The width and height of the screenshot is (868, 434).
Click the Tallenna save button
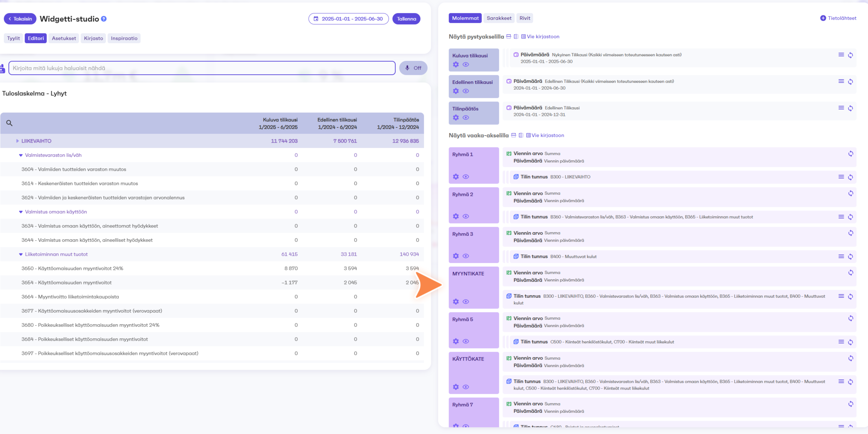pyautogui.click(x=406, y=19)
